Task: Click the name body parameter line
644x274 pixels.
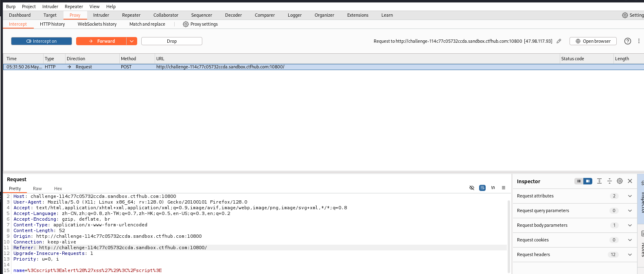Action: [88, 270]
